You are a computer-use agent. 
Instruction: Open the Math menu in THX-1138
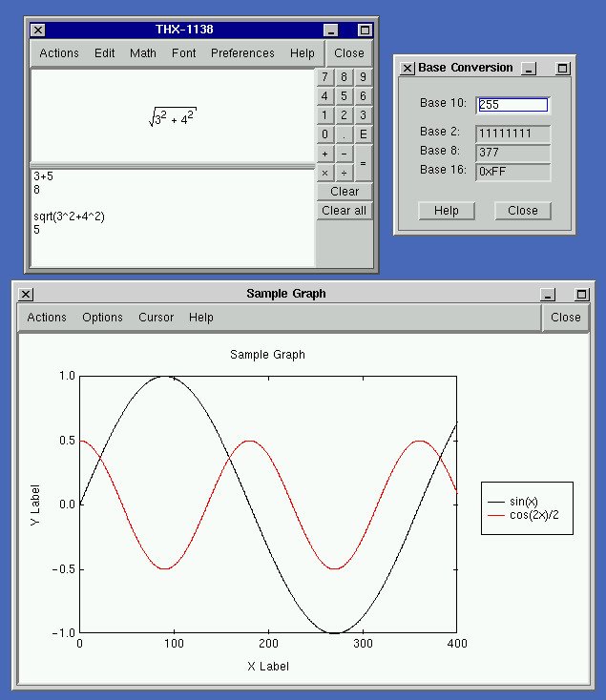(x=143, y=53)
